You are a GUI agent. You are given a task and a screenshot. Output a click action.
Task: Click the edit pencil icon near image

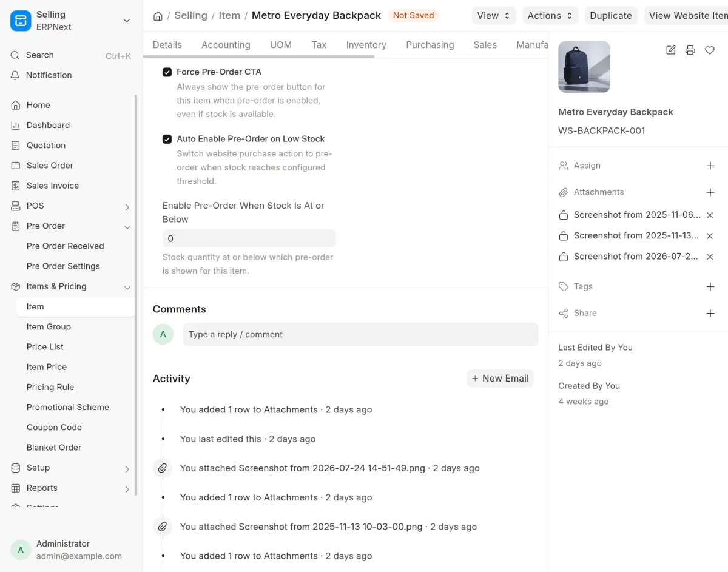(x=671, y=50)
